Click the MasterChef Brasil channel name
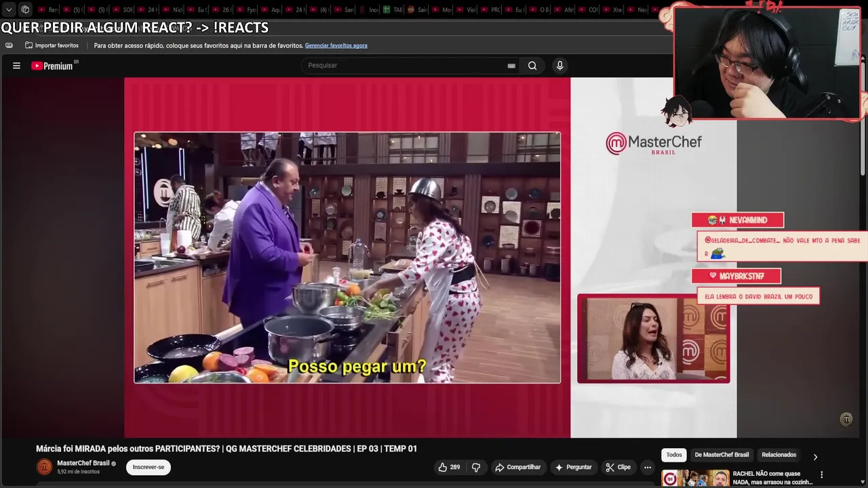The height and width of the screenshot is (488, 868). point(83,463)
